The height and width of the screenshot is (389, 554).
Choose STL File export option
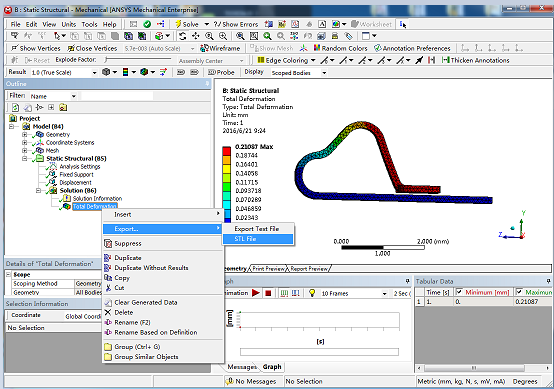click(258, 239)
